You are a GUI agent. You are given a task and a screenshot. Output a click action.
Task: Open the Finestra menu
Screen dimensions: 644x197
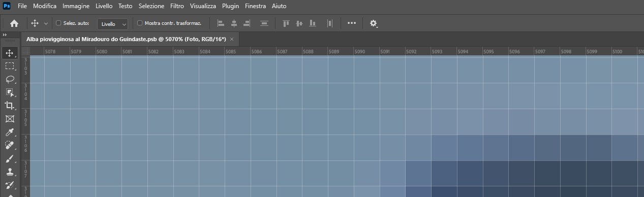tap(255, 6)
